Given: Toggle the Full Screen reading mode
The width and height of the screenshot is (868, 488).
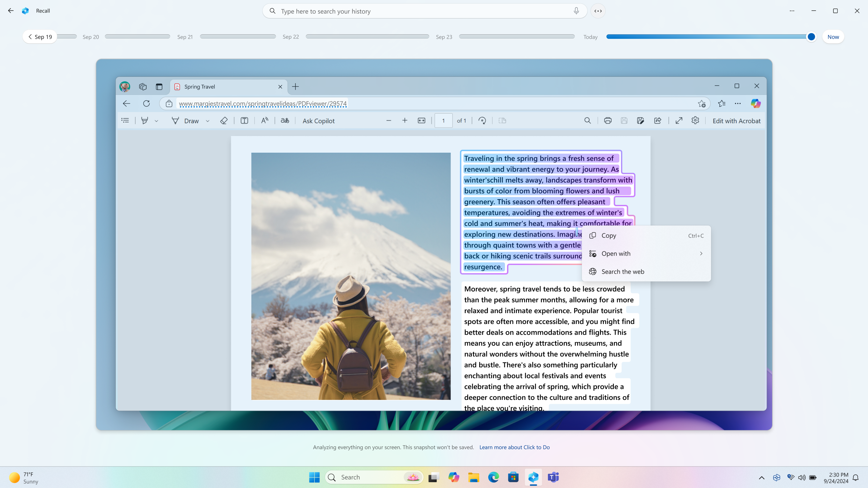Looking at the screenshot, I should pyautogui.click(x=678, y=120).
